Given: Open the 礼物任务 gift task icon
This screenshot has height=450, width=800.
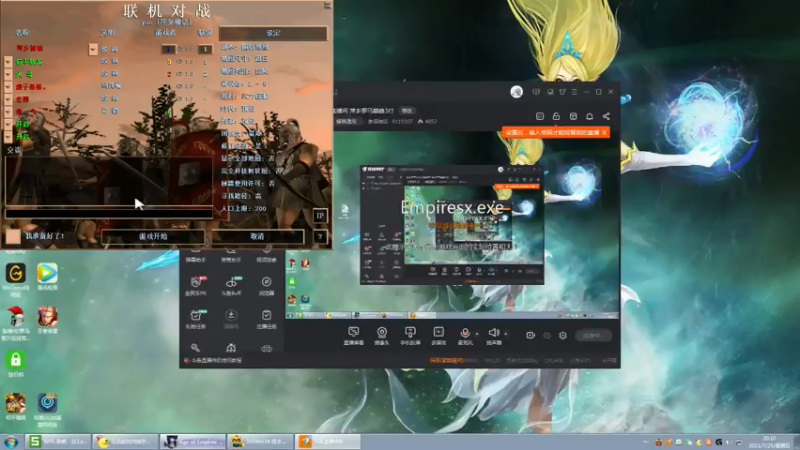Looking at the screenshot, I should 196,319.
